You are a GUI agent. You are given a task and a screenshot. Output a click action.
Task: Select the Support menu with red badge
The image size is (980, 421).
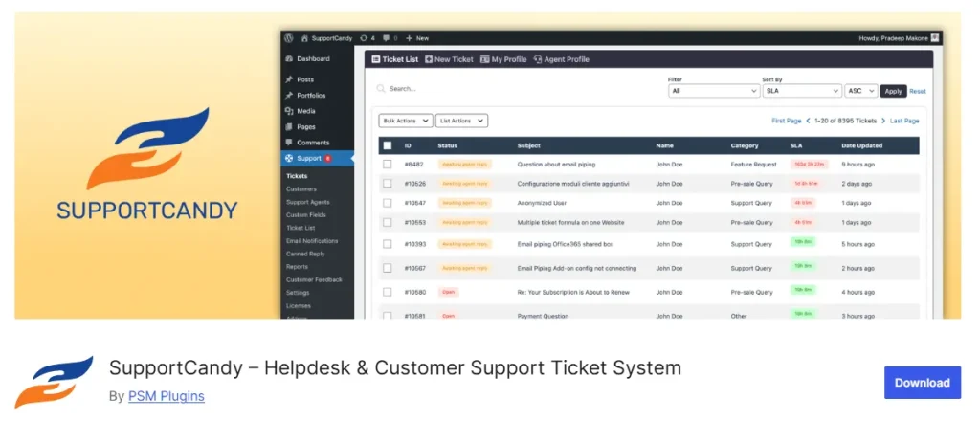click(317, 158)
